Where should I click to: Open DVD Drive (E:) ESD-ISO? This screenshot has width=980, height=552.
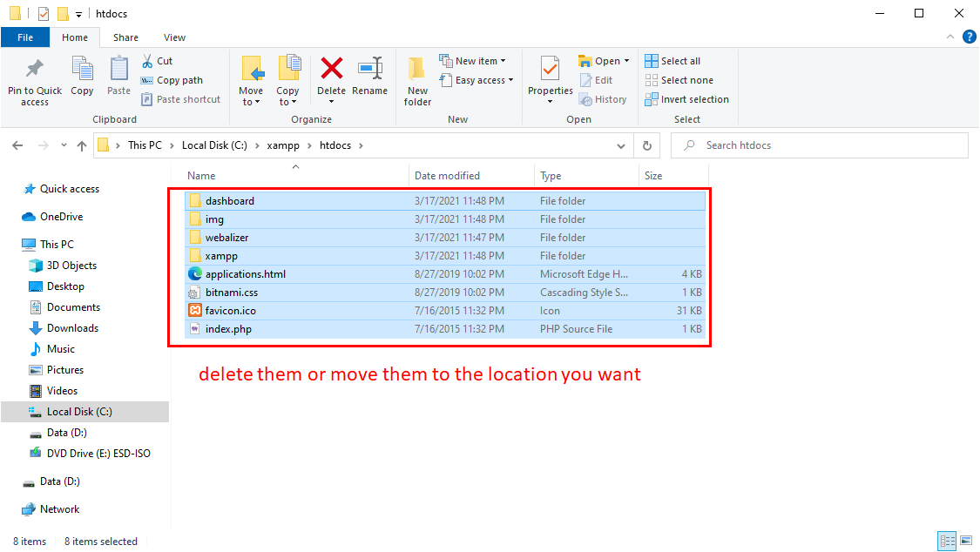(90, 454)
